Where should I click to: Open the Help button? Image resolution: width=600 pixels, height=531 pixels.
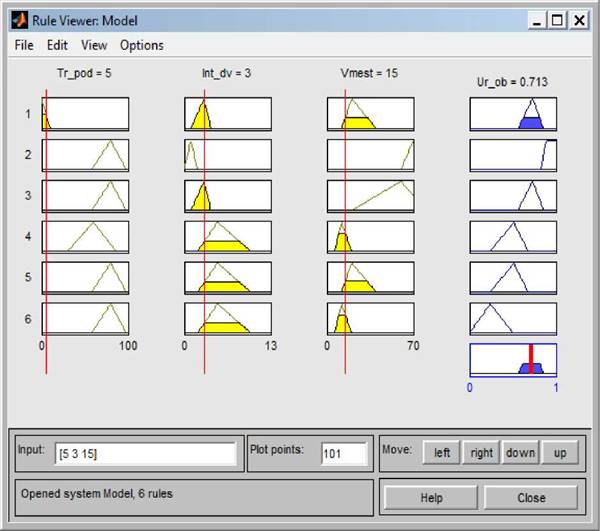(431, 498)
